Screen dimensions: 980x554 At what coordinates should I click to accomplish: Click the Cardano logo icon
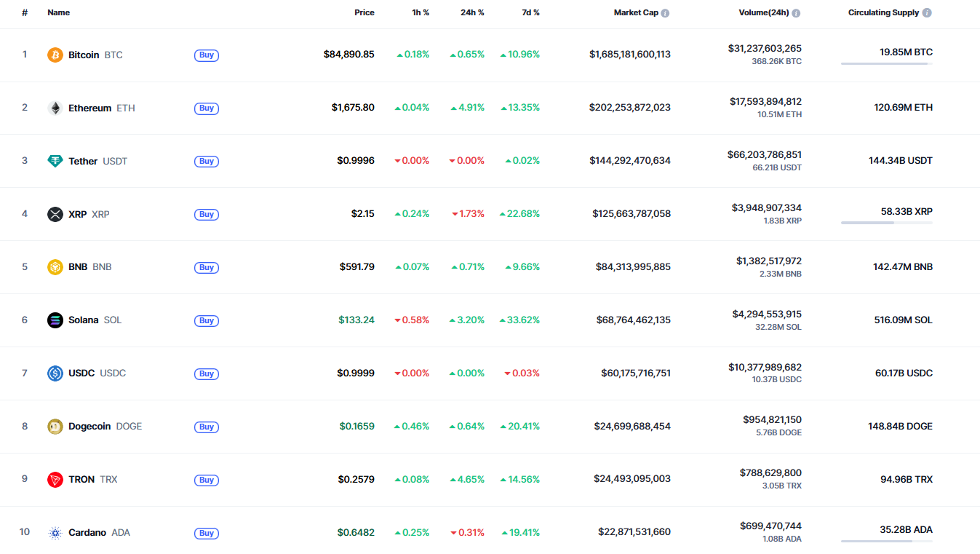55,533
